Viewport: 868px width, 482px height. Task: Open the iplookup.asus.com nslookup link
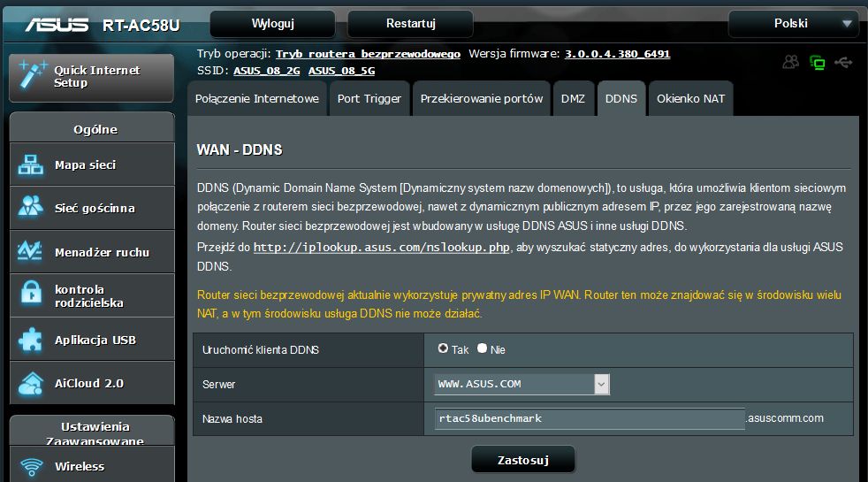point(382,247)
